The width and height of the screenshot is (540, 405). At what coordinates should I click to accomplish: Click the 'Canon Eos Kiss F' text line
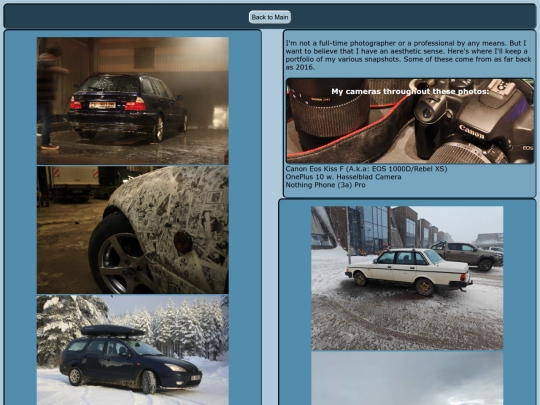click(366, 169)
